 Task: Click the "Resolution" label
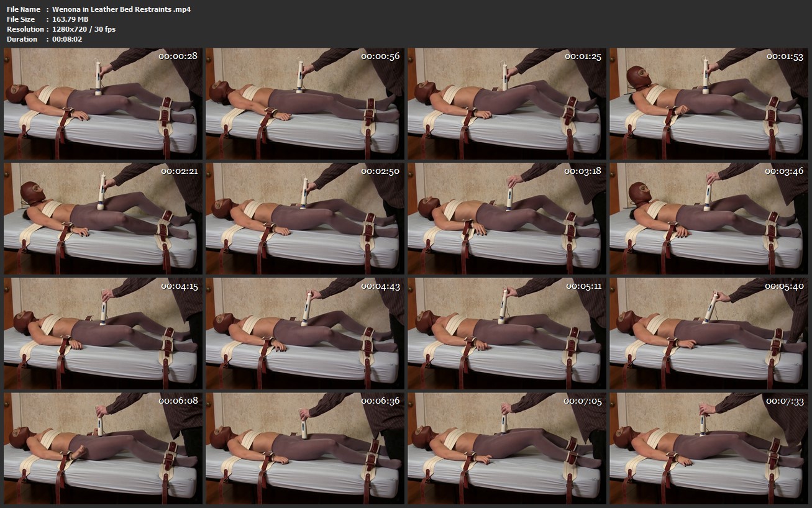point(25,29)
